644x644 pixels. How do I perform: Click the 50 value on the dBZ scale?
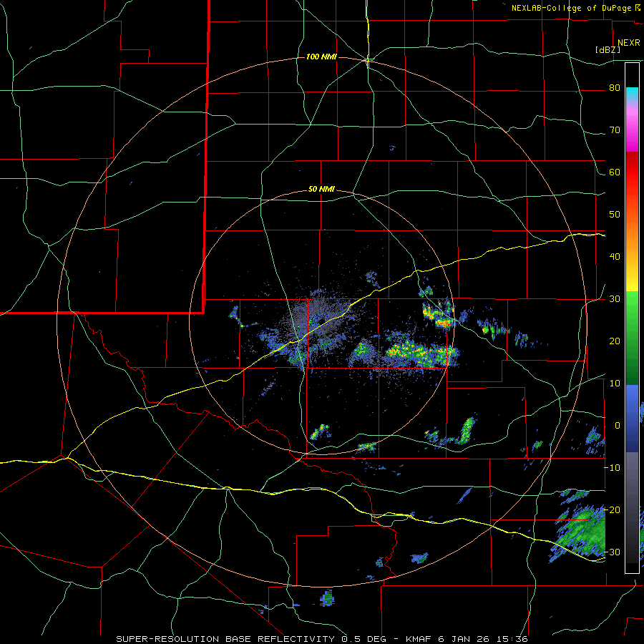click(x=615, y=215)
